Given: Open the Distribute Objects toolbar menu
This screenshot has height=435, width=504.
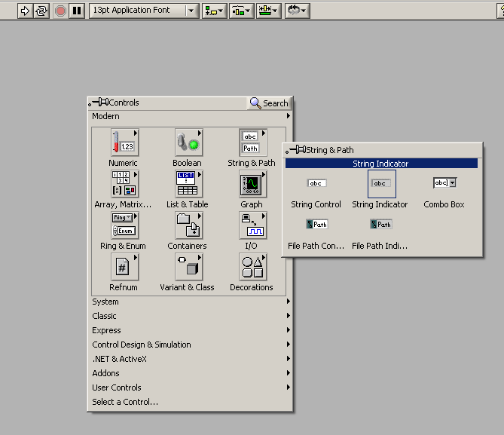Looking at the screenshot, I should tap(241, 11).
